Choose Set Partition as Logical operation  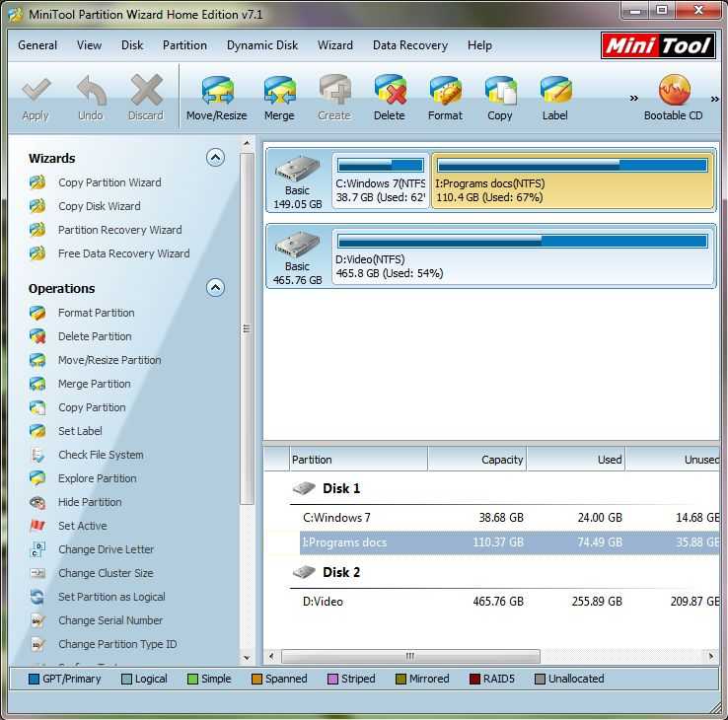point(111,597)
